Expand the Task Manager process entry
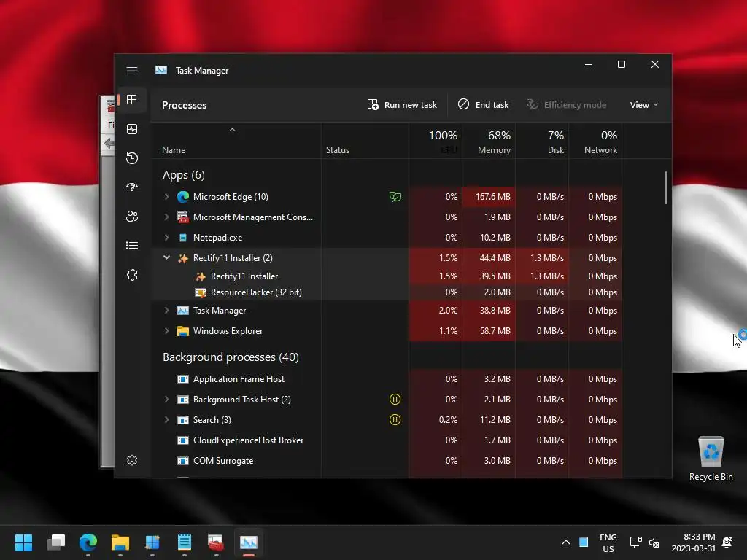This screenshot has width=747, height=560. click(x=166, y=310)
